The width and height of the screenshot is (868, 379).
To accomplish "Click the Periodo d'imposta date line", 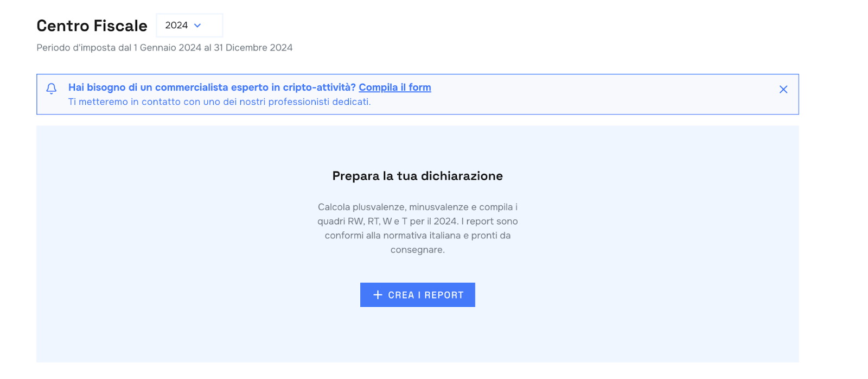I will click(164, 48).
